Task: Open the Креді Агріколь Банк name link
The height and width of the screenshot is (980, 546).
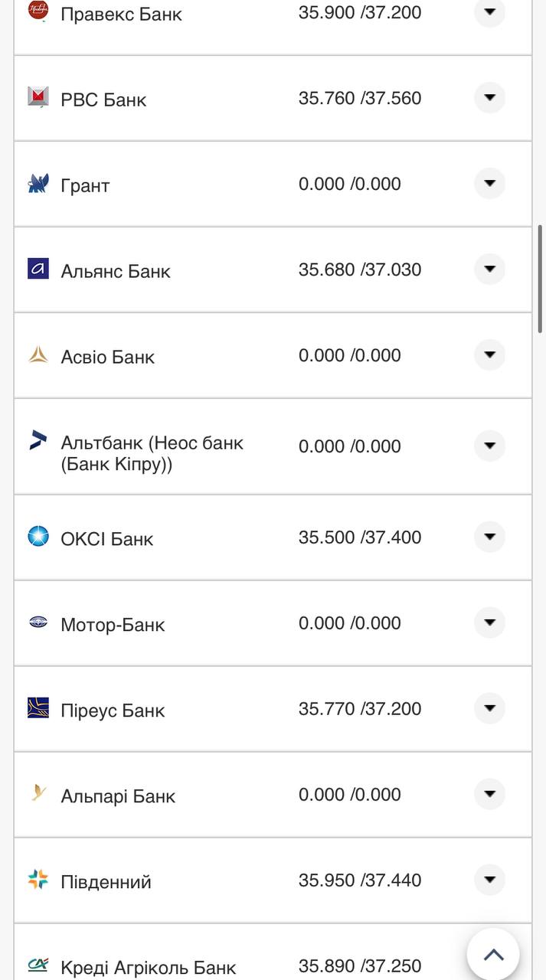Action: 148,967
